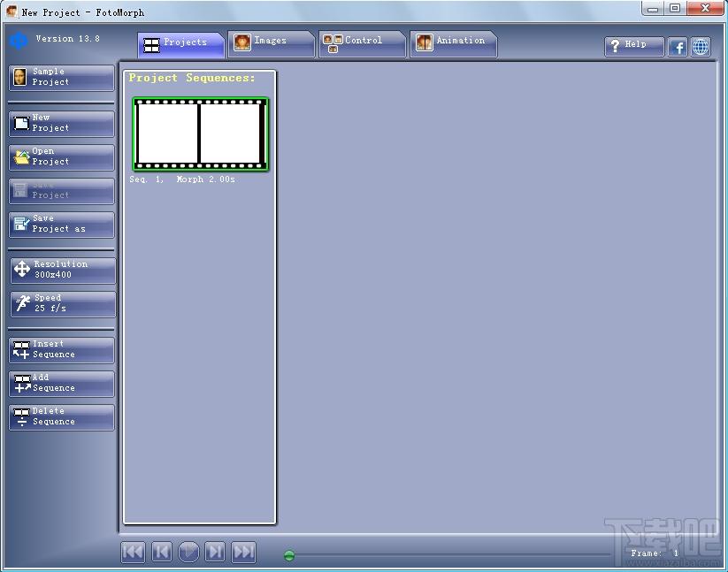
Task: Click the Open Project button
Action: coord(61,157)
